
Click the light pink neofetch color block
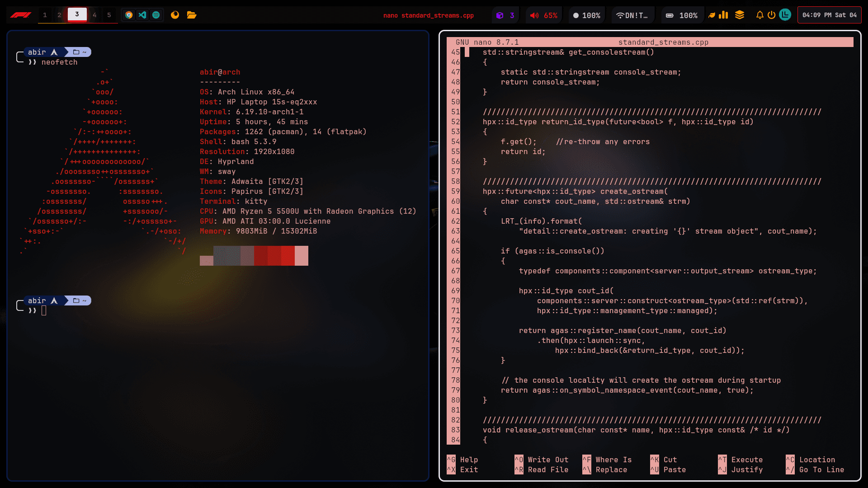pyautogui.click(x=302, y=256)
